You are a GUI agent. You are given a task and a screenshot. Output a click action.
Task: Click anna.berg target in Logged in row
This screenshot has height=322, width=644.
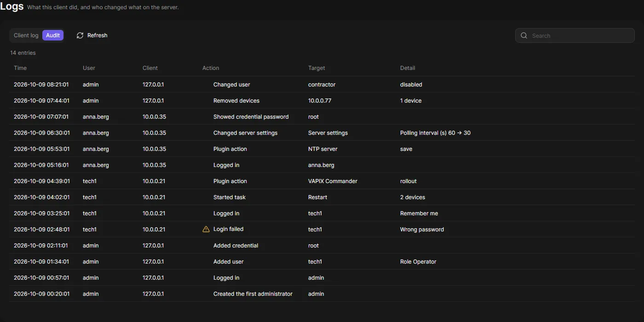coord(321,165)
